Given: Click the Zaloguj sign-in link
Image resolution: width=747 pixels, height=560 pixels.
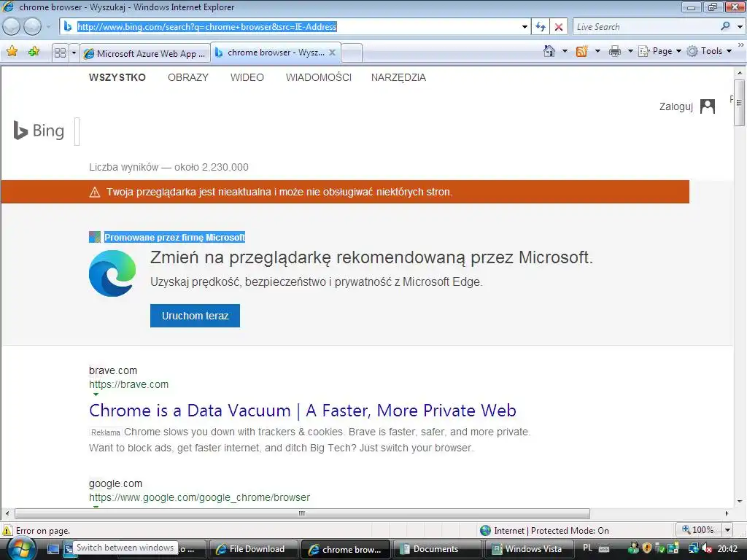Looking at the screenshot, I should pyautogui.click(x=676, y=106).
